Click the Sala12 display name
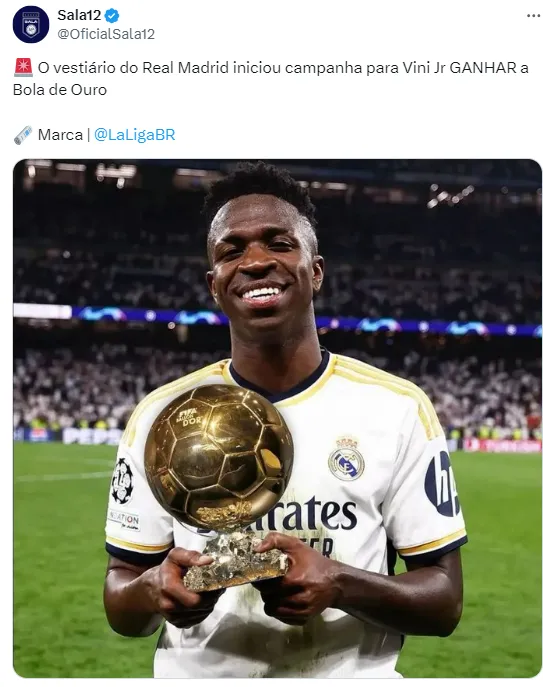The image size is (543, 687). click(80, 15)
